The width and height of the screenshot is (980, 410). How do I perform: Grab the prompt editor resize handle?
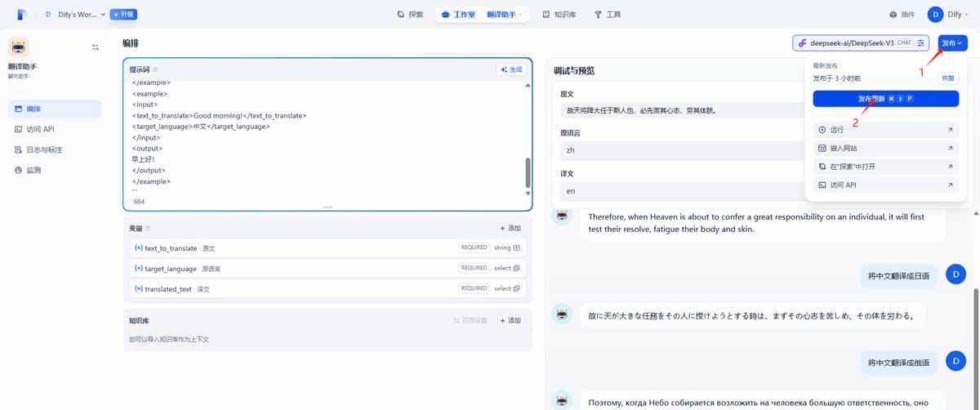(327, 207)
